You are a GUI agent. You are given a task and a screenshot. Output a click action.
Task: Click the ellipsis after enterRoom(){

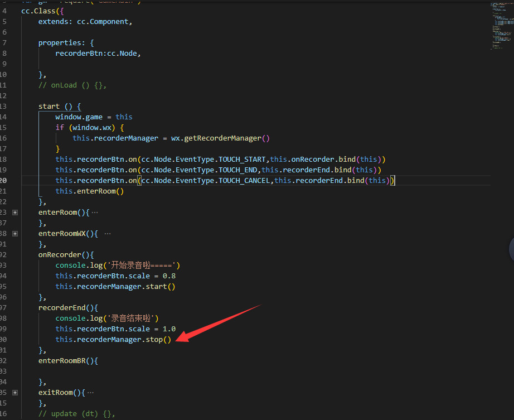click(x=94, y=213)
